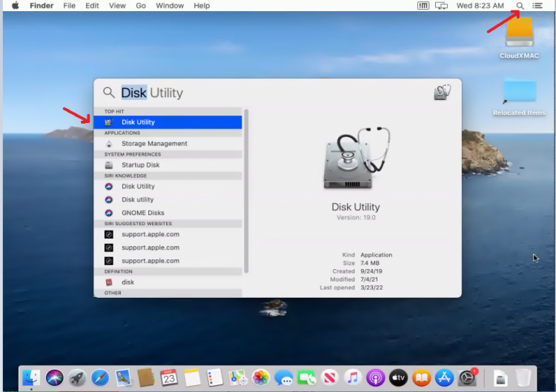Click the date and time in menu bar
The image size is (556, 392).
(x=480, y=6)
